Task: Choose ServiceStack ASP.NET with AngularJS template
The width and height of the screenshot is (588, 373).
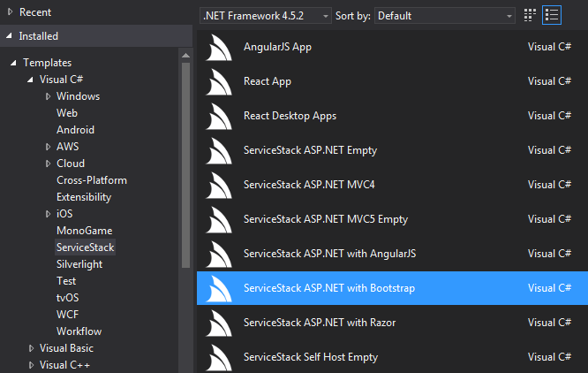Action: [x=392, y=254]
